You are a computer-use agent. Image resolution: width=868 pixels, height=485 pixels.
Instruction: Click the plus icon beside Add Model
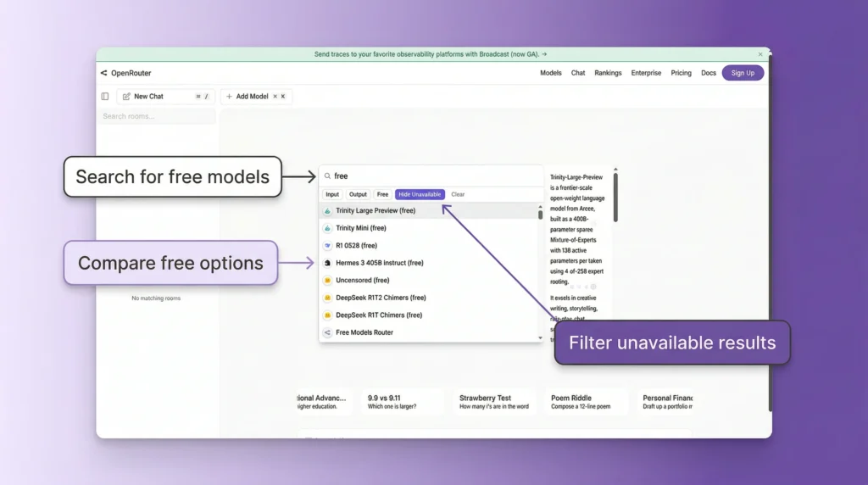(229, 97)
